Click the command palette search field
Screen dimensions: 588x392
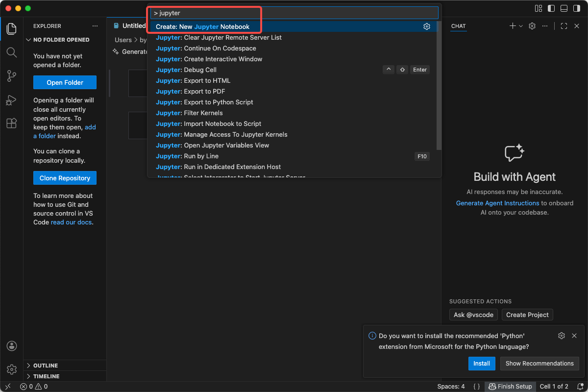click(x=294, y=13)
